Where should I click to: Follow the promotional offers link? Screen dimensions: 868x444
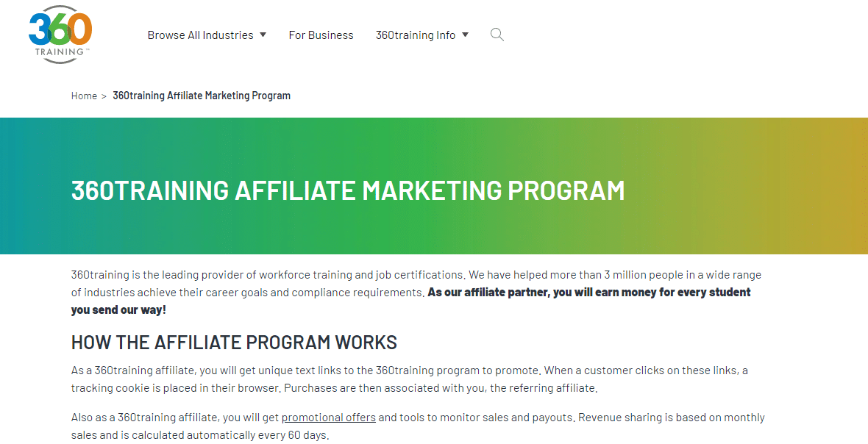pos(329,418)
